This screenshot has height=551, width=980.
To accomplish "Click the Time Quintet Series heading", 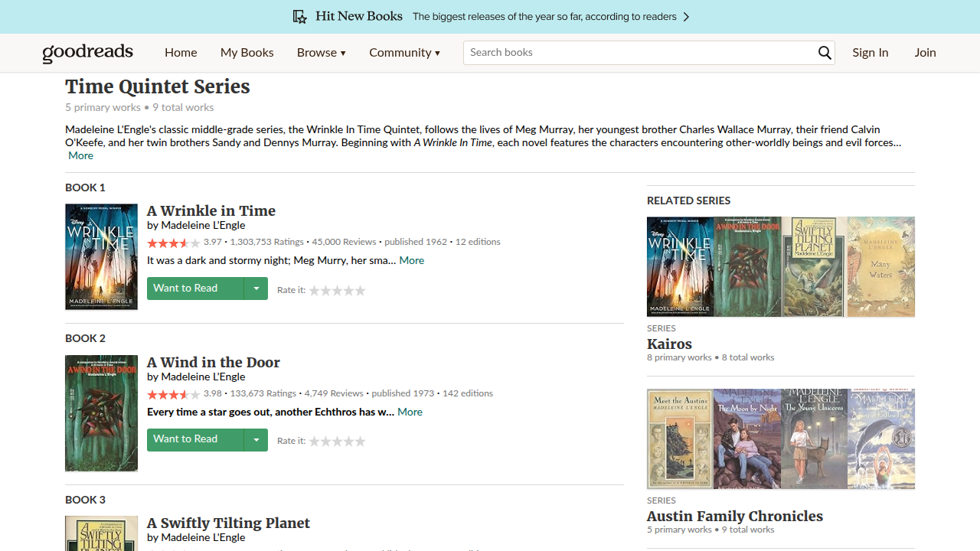I will 158,86.
